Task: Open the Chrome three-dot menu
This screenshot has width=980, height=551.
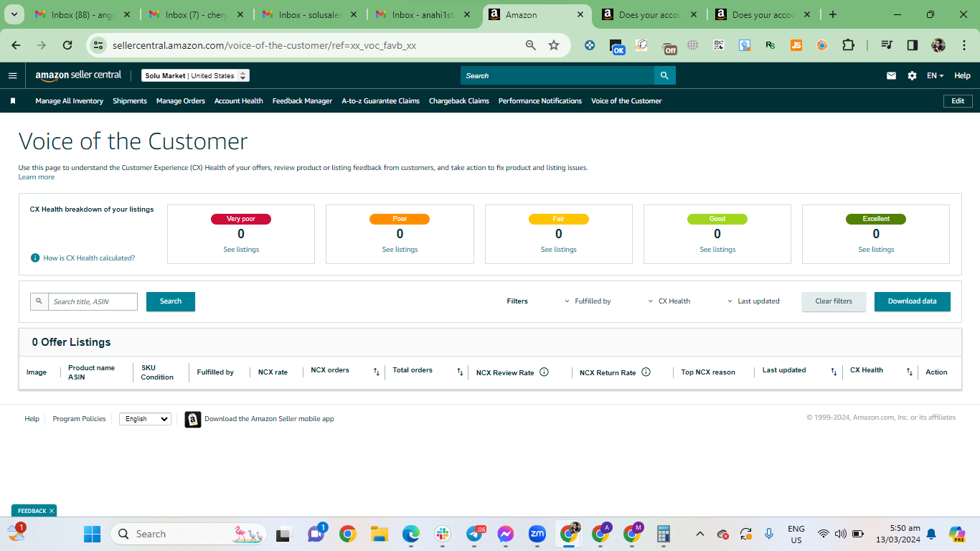Action: 963,45
